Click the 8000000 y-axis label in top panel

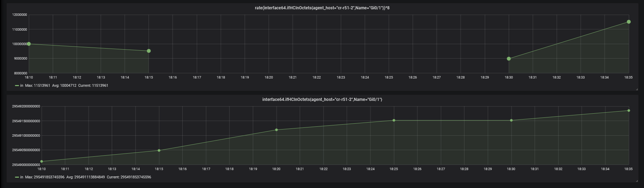coord(20,73)
